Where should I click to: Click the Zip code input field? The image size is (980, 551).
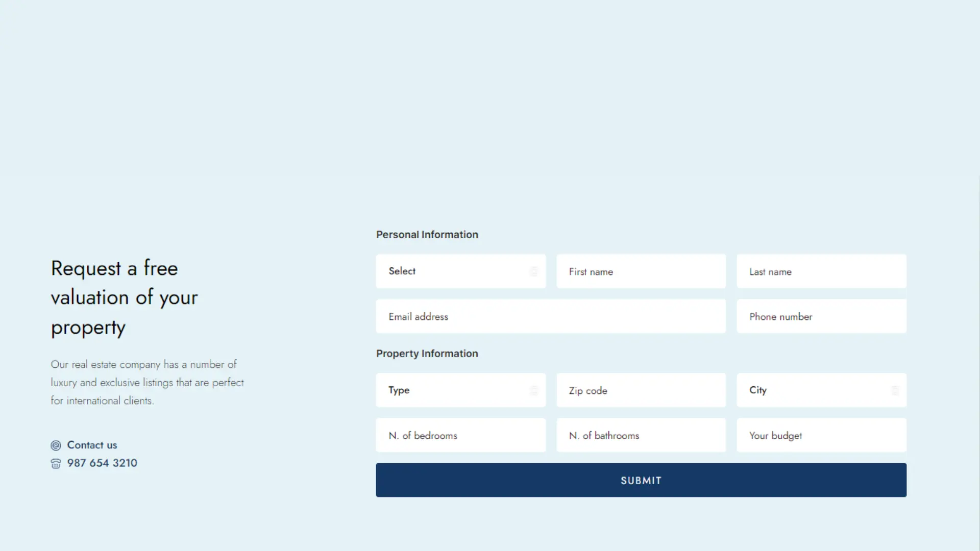[x=641, y=390]
